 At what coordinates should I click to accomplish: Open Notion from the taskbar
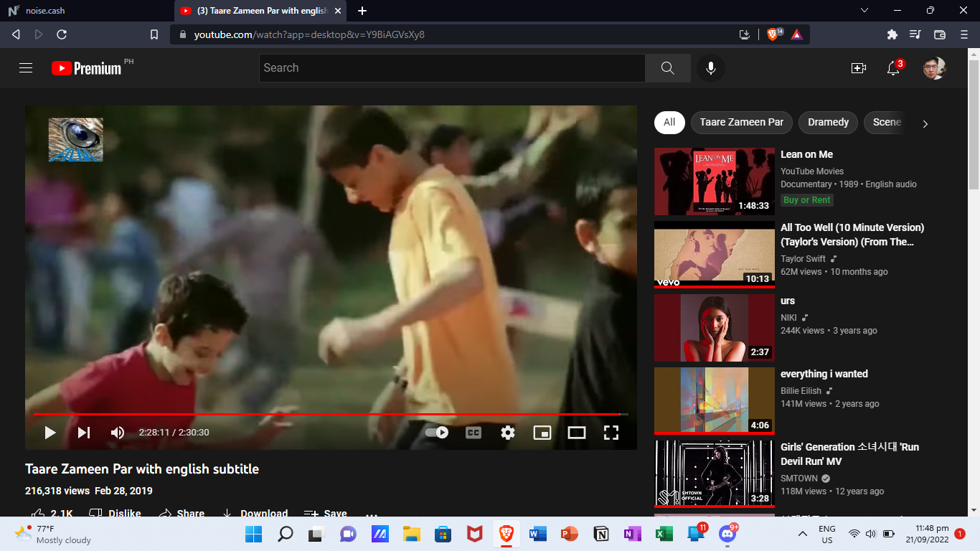[600, 534]
